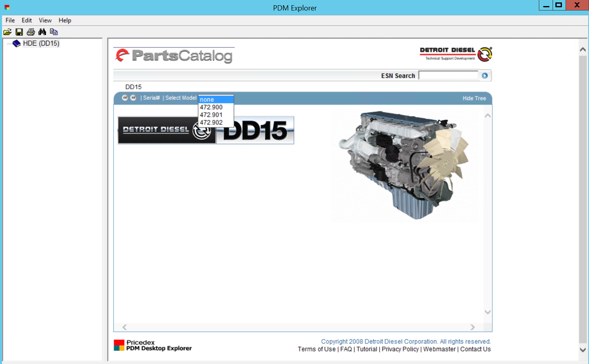Click the Serial# link
This screenshot has width=589, height=364.
coord(151,98)
